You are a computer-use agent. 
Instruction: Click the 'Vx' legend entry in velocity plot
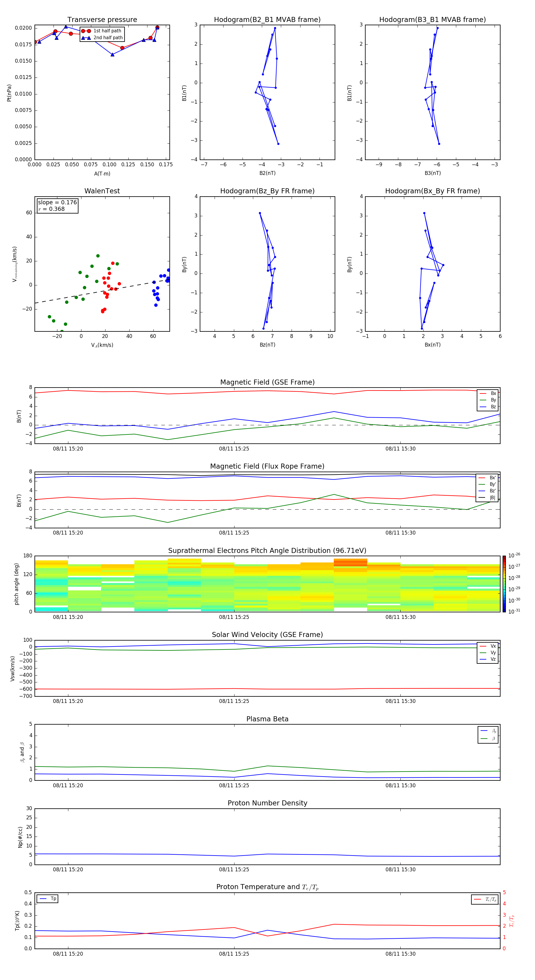[488, 646]
